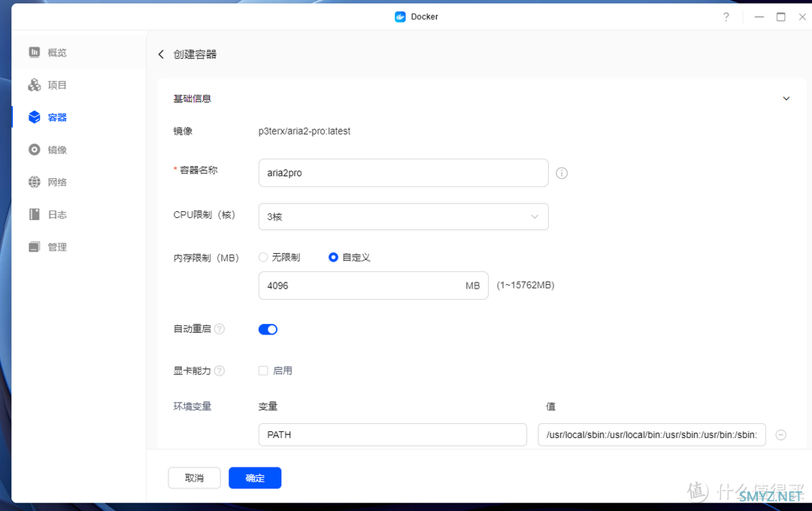Click the 项目 projects sidebar icon
This screenshot has width=812, height=511.
tap(34, 85)
